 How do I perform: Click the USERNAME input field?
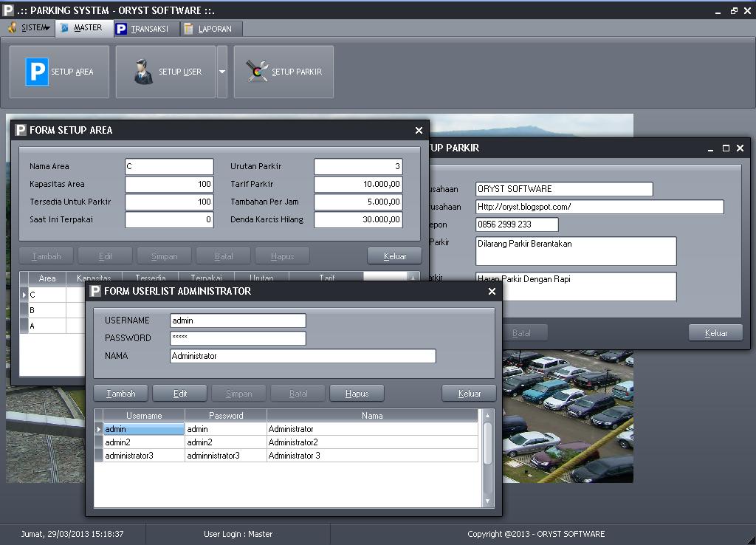[x=237, y=321]
